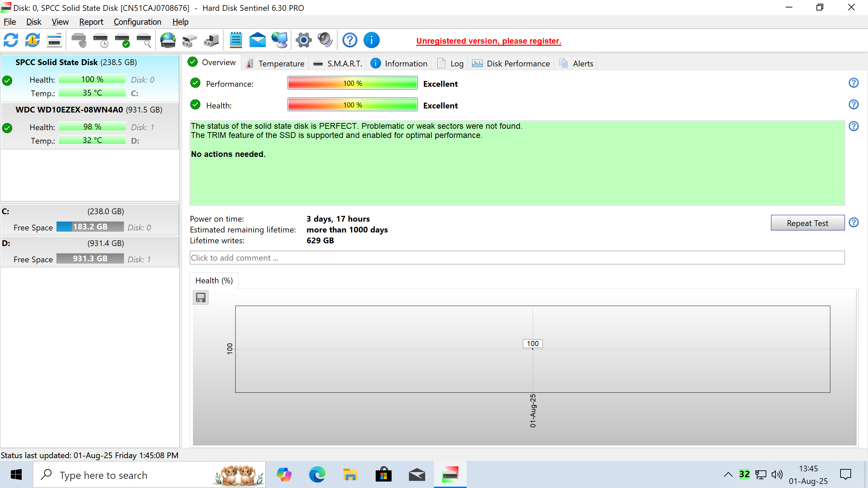Click the globe over disk toolbar icon
Image resolution: width=868 pixels, height=488 pixels.
pos(168,40)
